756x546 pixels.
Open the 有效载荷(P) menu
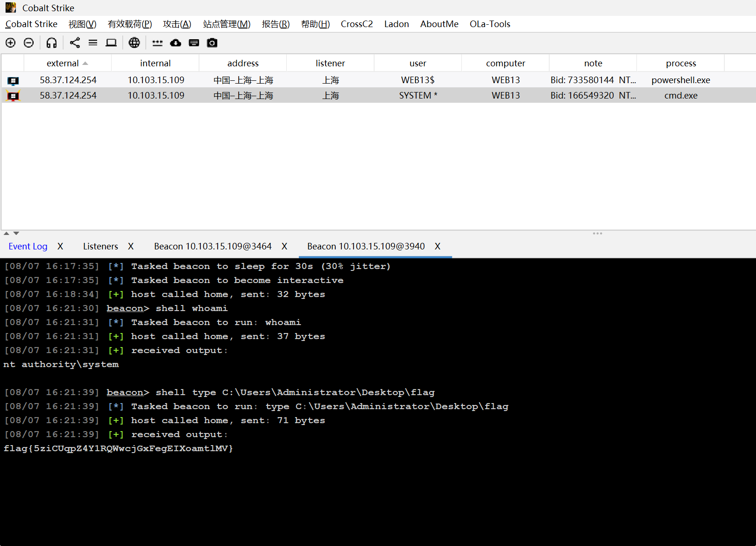pyautogui.click(x=130, y=24)
